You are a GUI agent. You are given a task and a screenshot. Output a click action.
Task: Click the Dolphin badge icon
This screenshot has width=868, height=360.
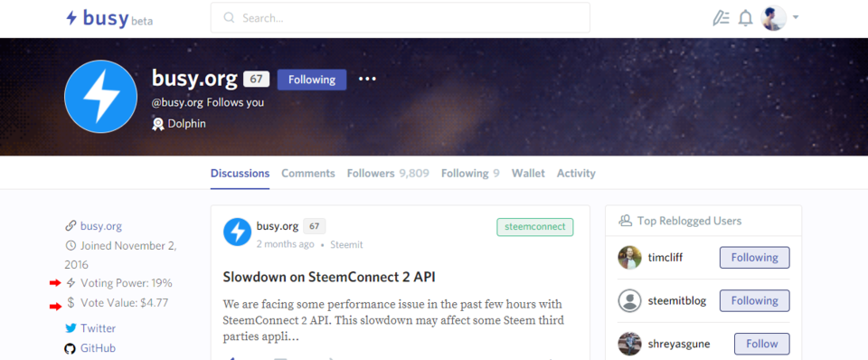click(x=157, y=124)
